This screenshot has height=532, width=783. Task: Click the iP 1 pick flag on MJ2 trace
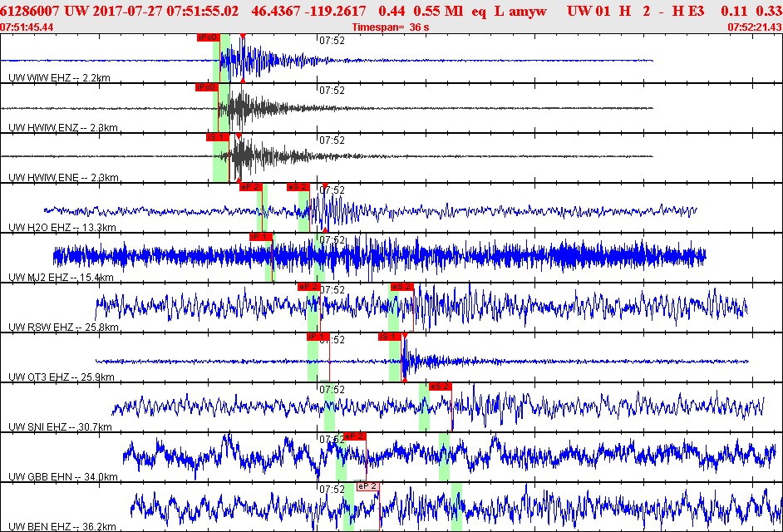coord(261,237)
